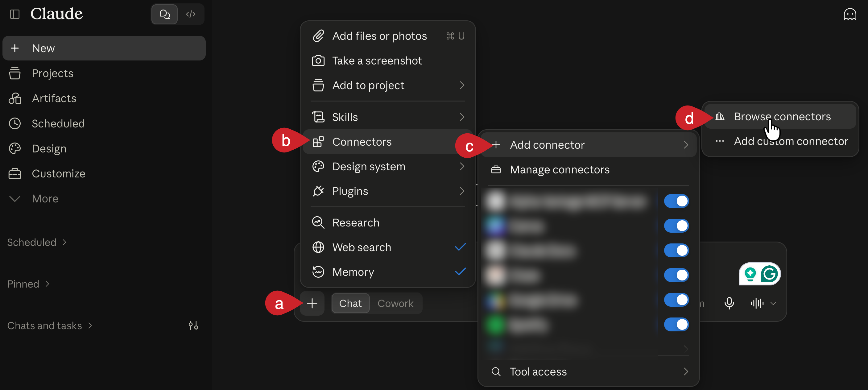Viewport: 868px width, 390px height.
Task: Expand Add to project submenu
Action: tap(387, 85)
